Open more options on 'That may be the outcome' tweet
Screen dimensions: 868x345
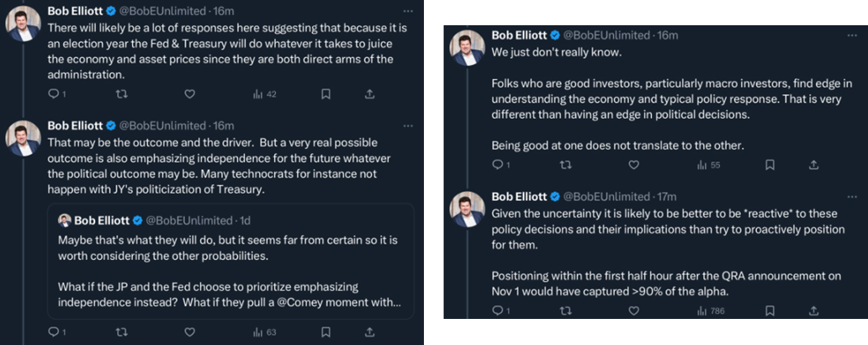coord(407,125)
